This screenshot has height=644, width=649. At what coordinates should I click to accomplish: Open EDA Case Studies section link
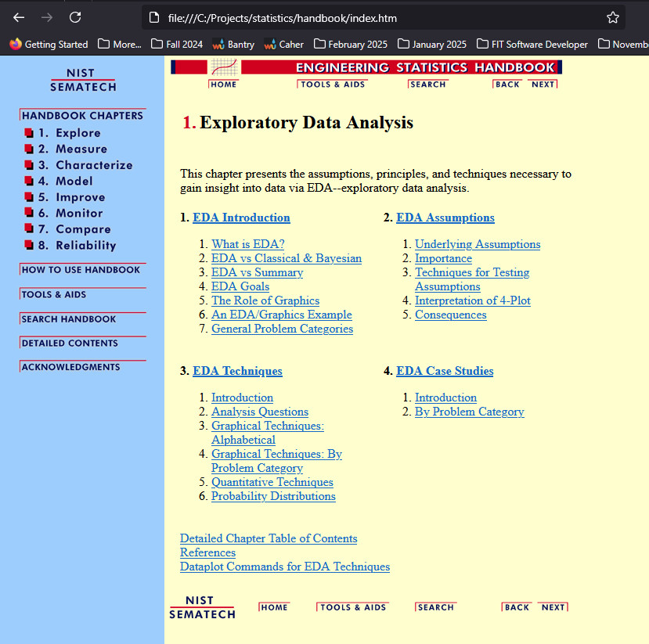click(x=445, y=371)
